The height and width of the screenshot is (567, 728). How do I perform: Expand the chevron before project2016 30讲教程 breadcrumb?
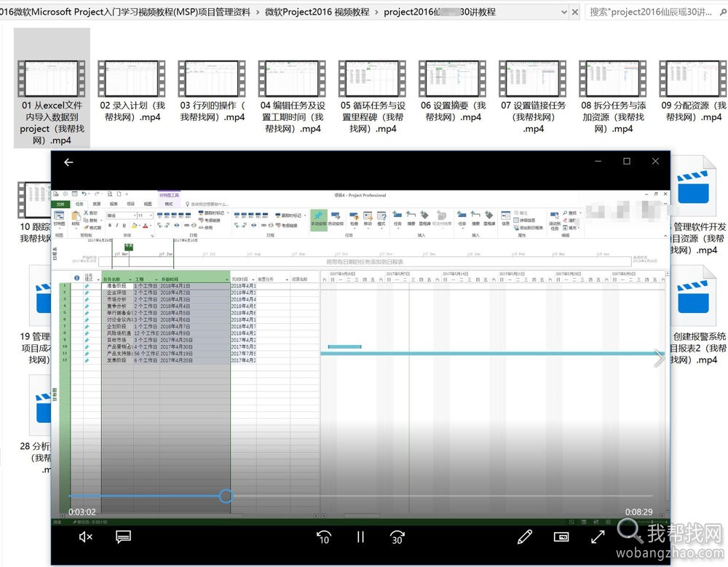(376, 12)
